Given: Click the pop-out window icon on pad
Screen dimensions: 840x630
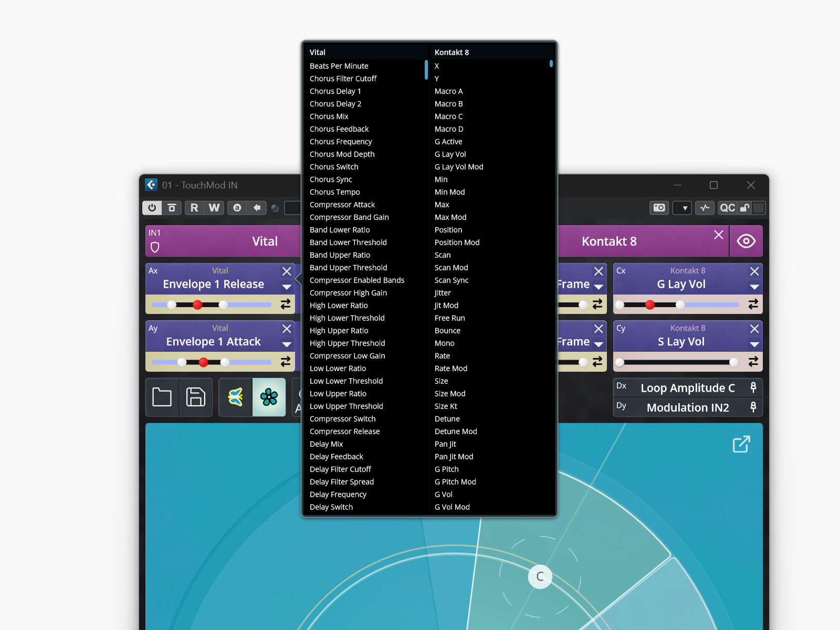Looking at the screenshot, I should (741, 444).
